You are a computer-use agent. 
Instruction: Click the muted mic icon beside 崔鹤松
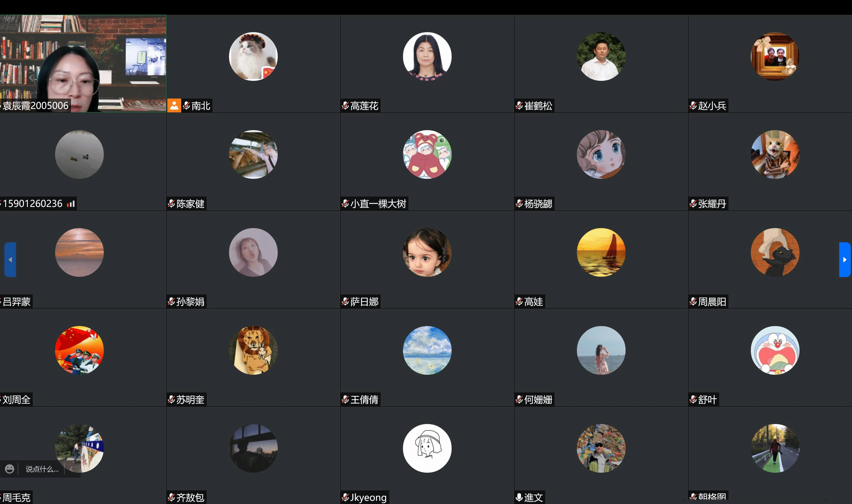519,105
